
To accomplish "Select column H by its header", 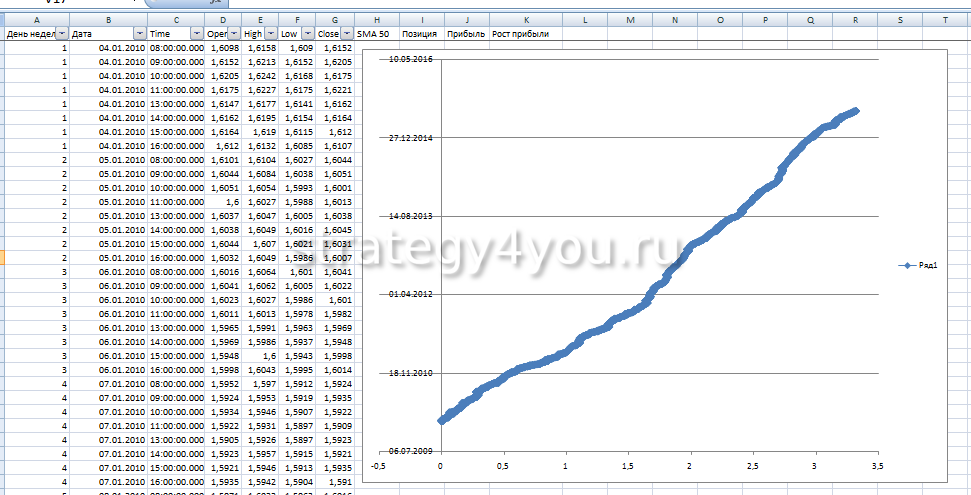I will point(375,20).
